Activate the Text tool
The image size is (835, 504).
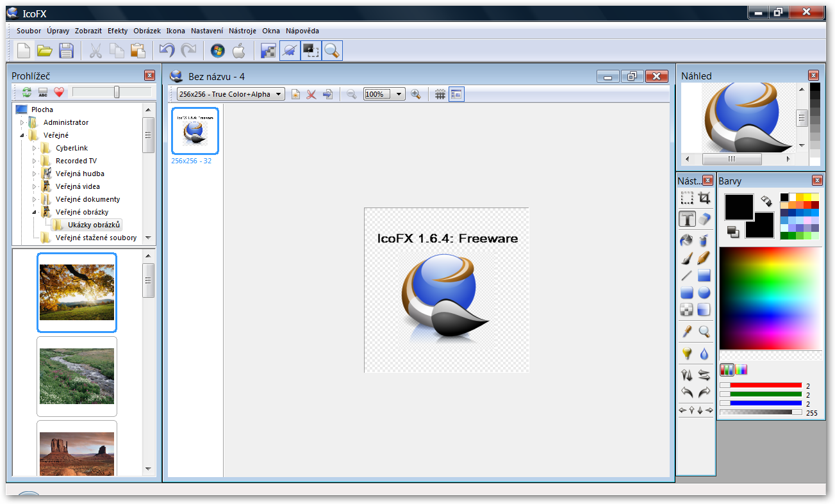click(687, 219)
